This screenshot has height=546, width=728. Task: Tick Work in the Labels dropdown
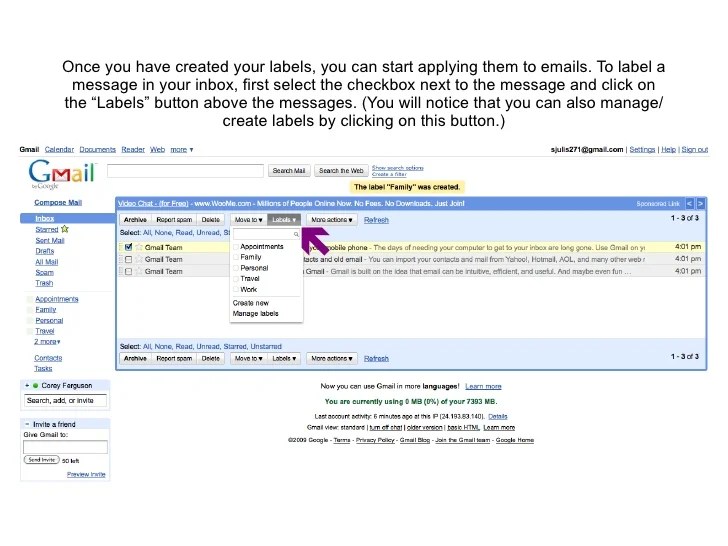point(236,289)
